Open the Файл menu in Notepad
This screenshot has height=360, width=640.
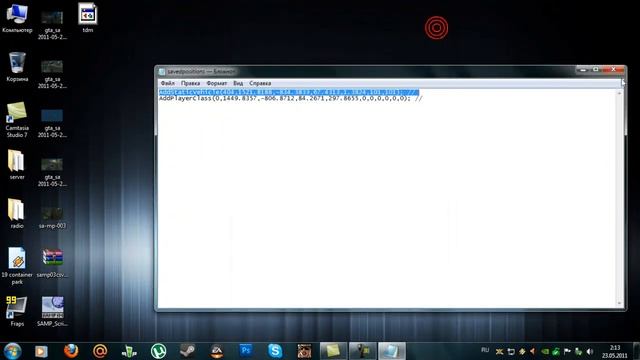pos(167,83)
